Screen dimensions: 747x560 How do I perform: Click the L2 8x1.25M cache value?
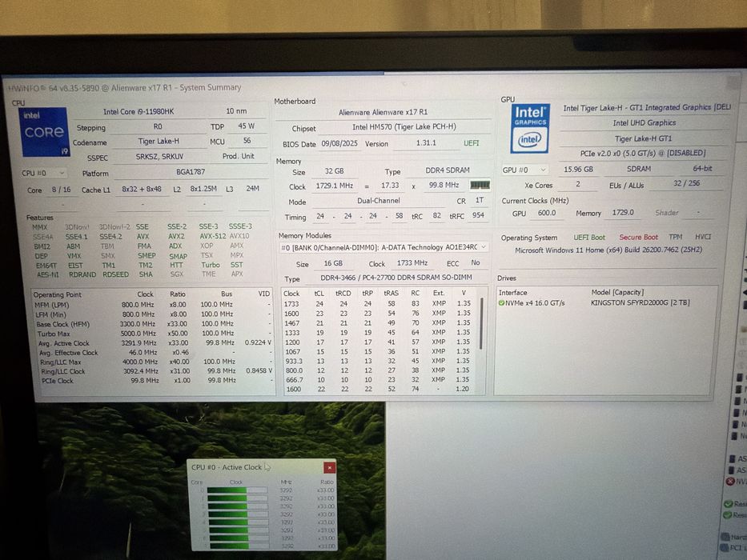(203, 189)
